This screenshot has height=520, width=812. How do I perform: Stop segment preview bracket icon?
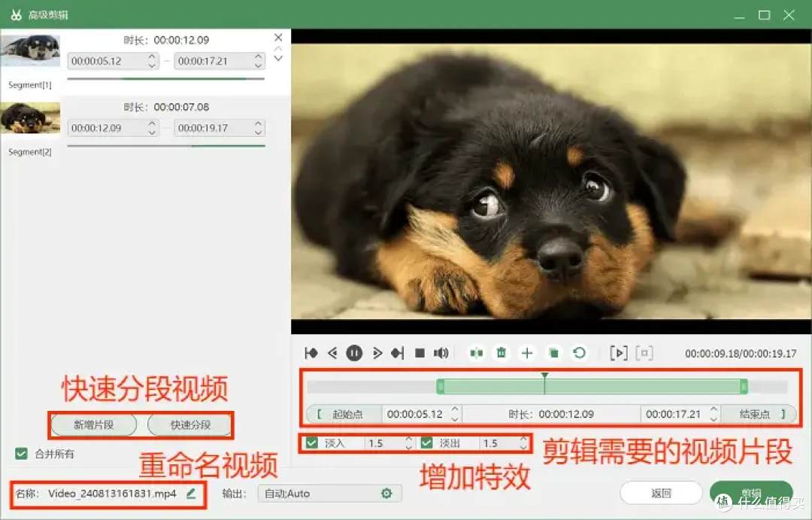pyautogui.click(x=644, y=353)
